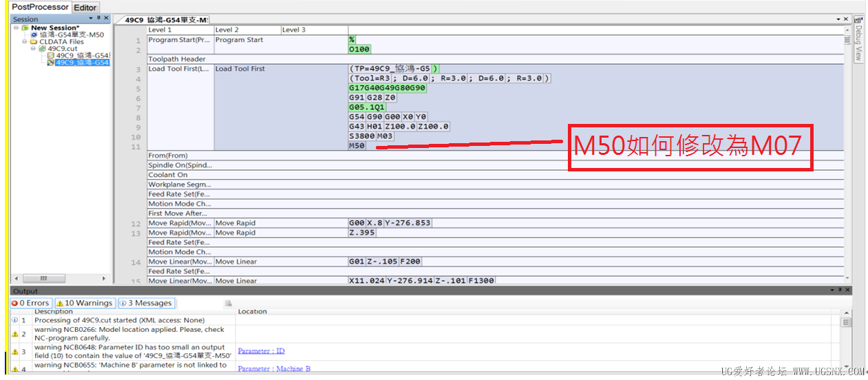Viewport: 868px width, 380px height.
Task: Click the Workplane Segm... row
Action: pos(496,184)
